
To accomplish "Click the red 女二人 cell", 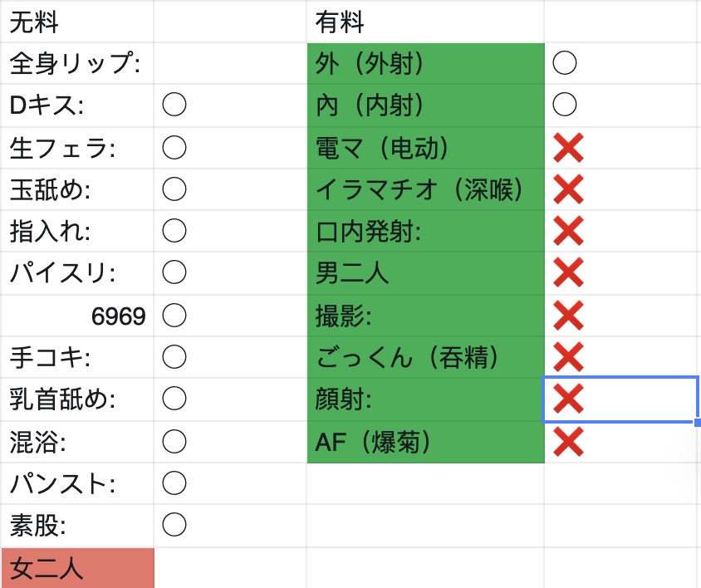I will point(77,568).
